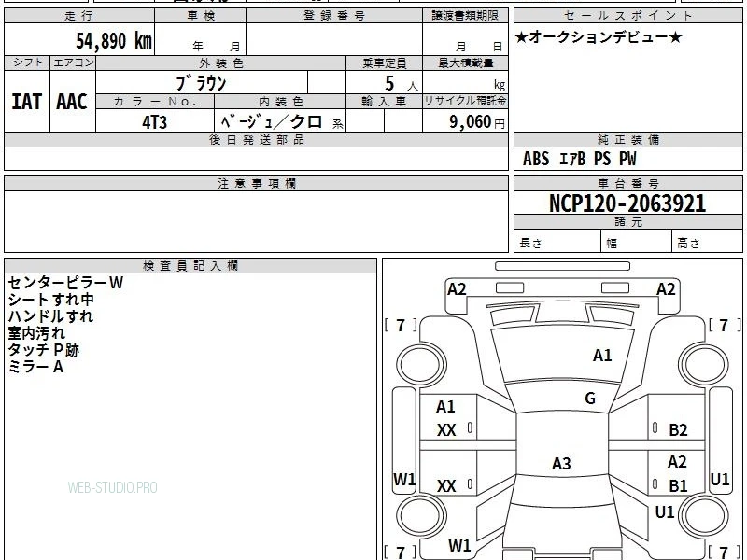747x560 pixels.
Task: Select the exterior color ブラウン
Action: point(201,83)
